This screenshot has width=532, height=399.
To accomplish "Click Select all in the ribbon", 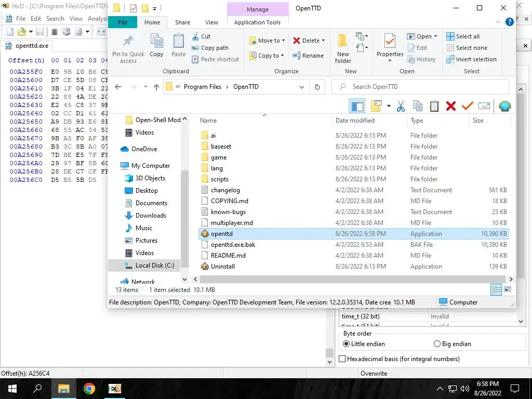I will tap(463, 36).
